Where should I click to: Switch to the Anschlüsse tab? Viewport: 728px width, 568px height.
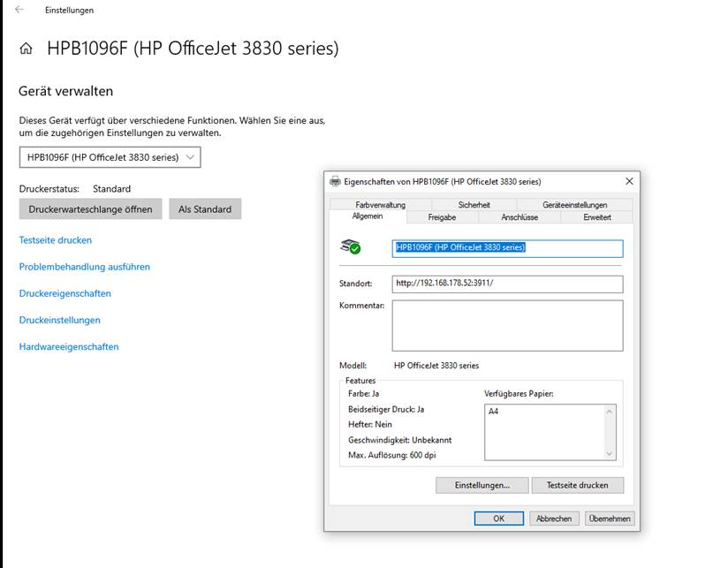coord(519,217)
